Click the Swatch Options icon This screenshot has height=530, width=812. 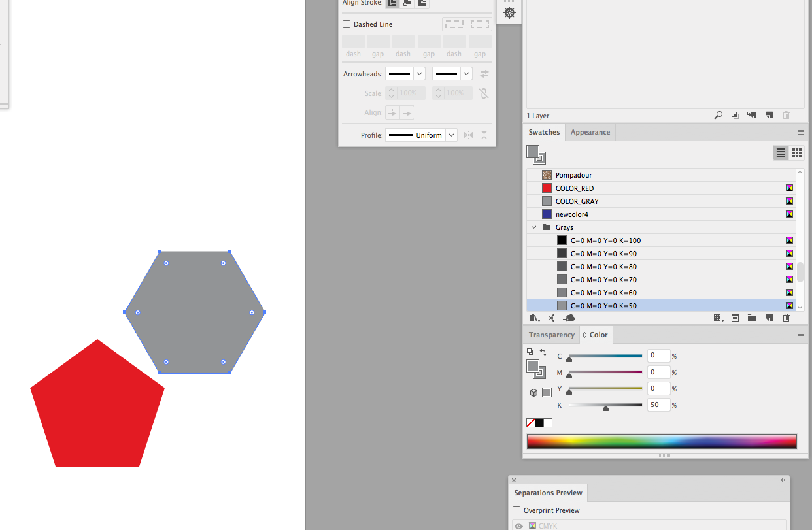click(735, 318)
